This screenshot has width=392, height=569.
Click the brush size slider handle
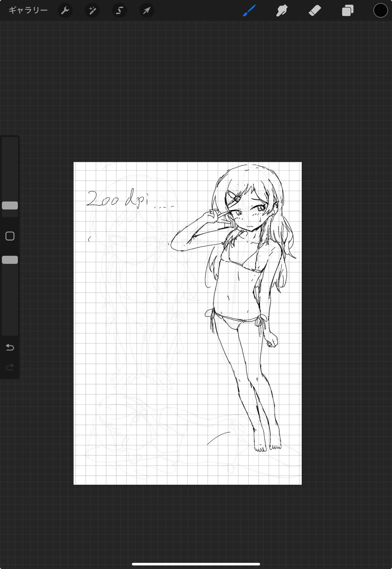pyautogui.click(x=10, y=206)
